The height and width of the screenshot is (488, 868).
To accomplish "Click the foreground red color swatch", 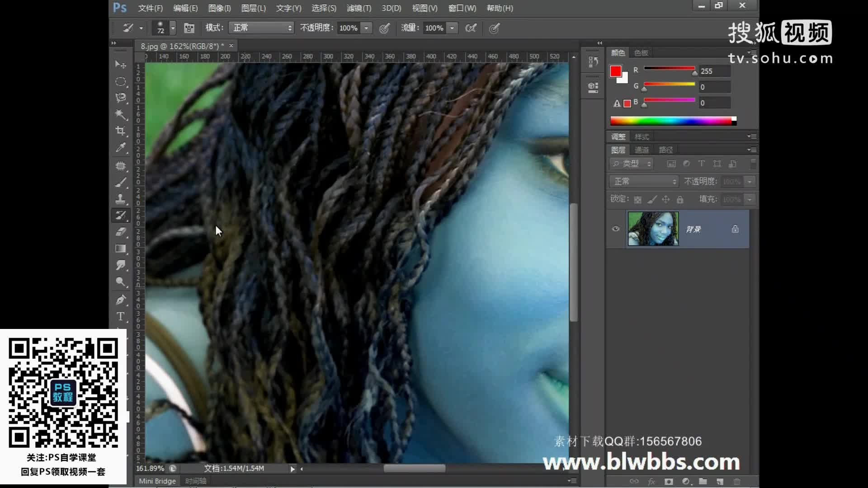I will click(615, 71).
